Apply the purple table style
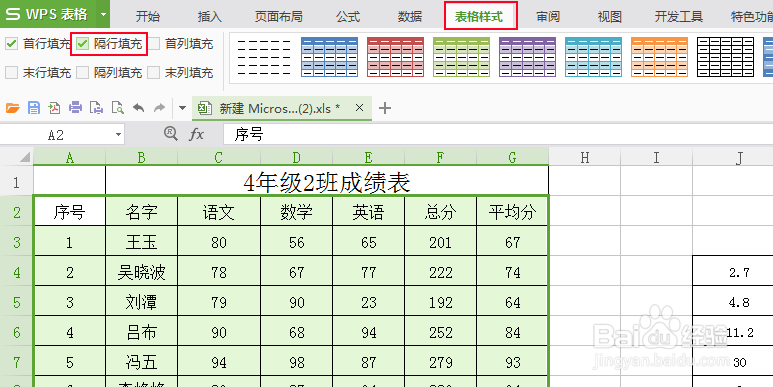The width and height of the screenshot is (773, 387). (527, 57)
